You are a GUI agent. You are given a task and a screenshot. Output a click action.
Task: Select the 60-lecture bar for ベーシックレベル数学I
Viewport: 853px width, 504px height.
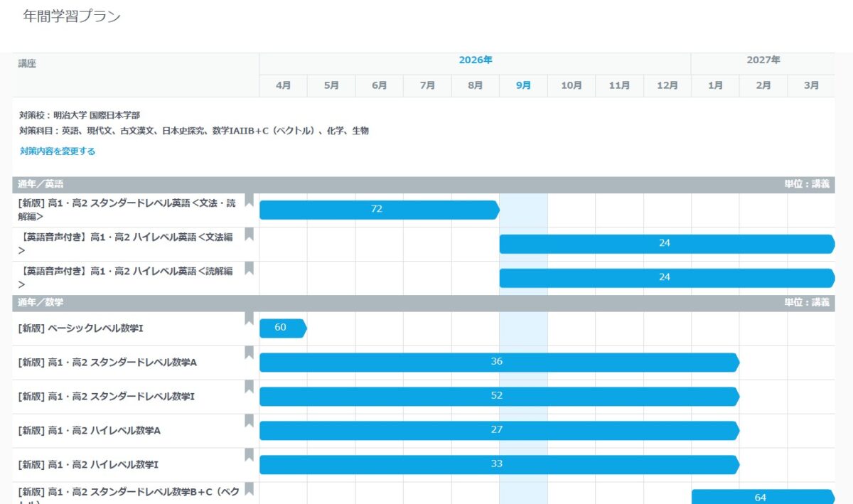283,328
